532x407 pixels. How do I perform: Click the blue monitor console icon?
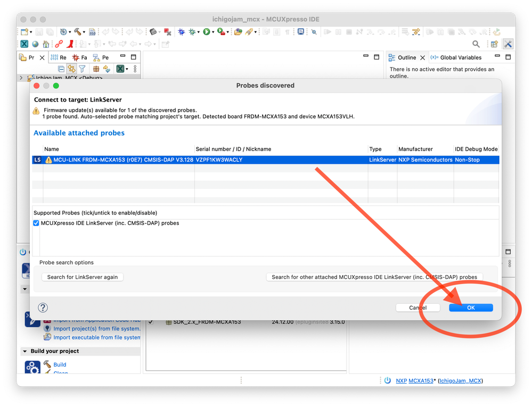pos(300,32)
